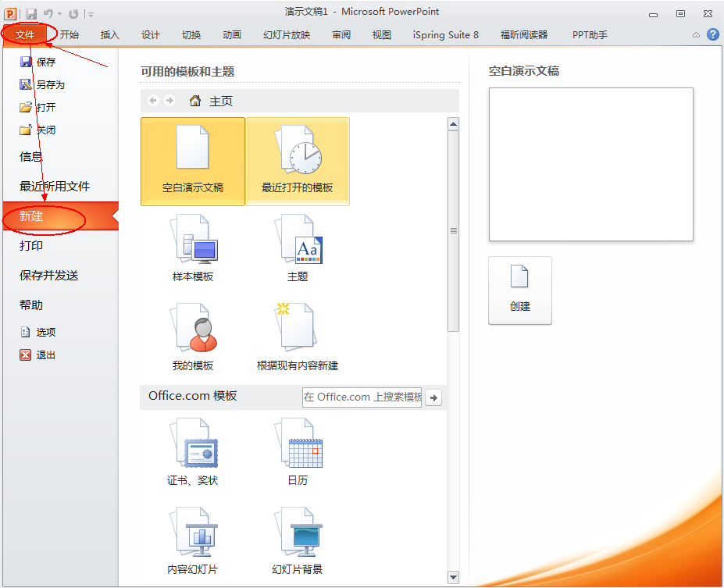724x588 pixels.
Task: Switch to the 开始 ribbon tab
Action: (x=70, y=34)
